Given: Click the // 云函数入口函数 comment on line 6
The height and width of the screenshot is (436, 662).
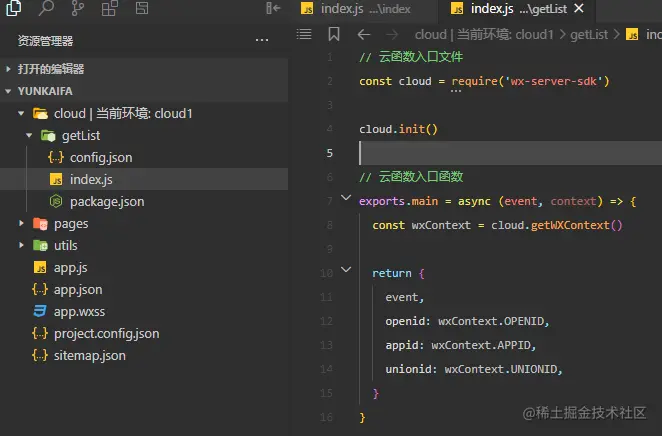Looking at the screenshot, I should [411, 177].
